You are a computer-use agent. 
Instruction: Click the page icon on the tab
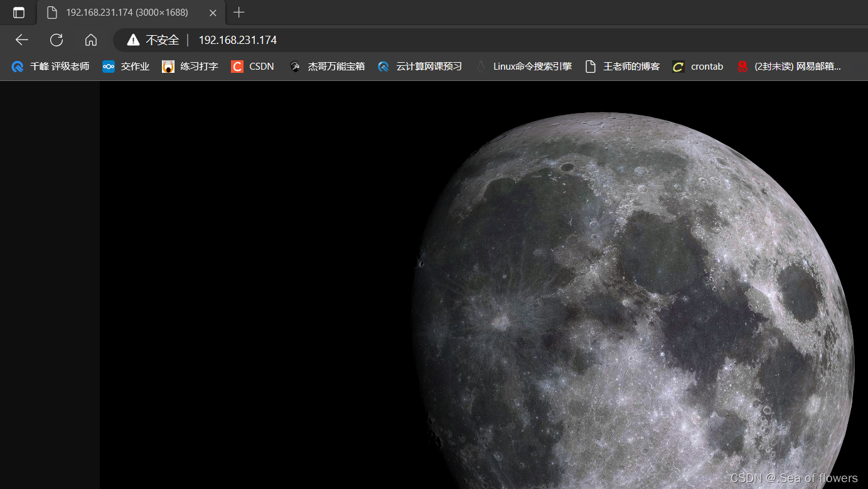coord(53,13)
